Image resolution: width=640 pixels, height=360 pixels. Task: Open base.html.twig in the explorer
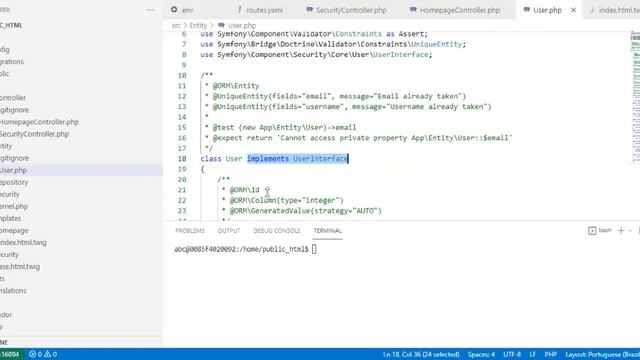click(20, 267)
